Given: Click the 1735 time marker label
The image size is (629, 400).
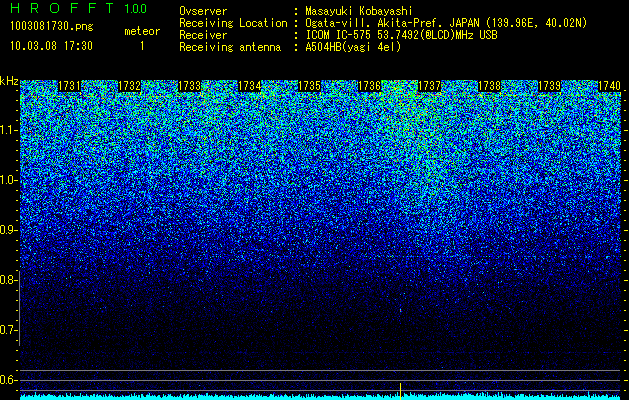Looking at the screenshot, I should (x=309, y=86).
